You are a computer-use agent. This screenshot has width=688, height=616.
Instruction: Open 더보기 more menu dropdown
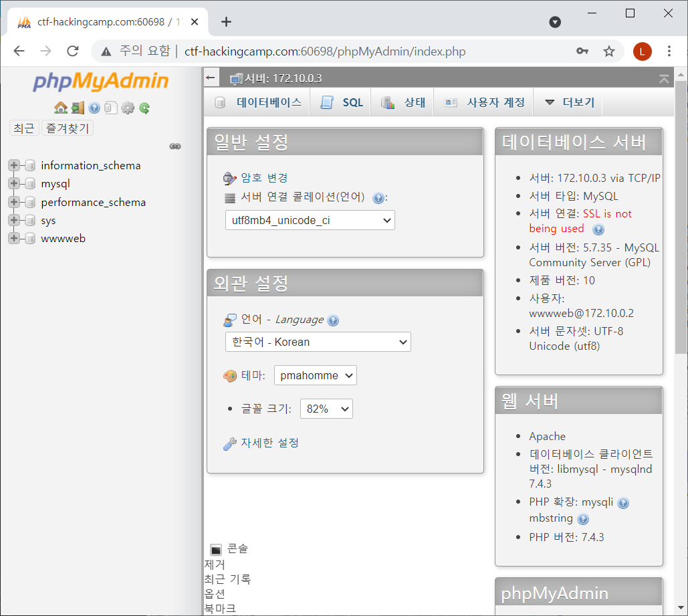(x=569, y=102)
